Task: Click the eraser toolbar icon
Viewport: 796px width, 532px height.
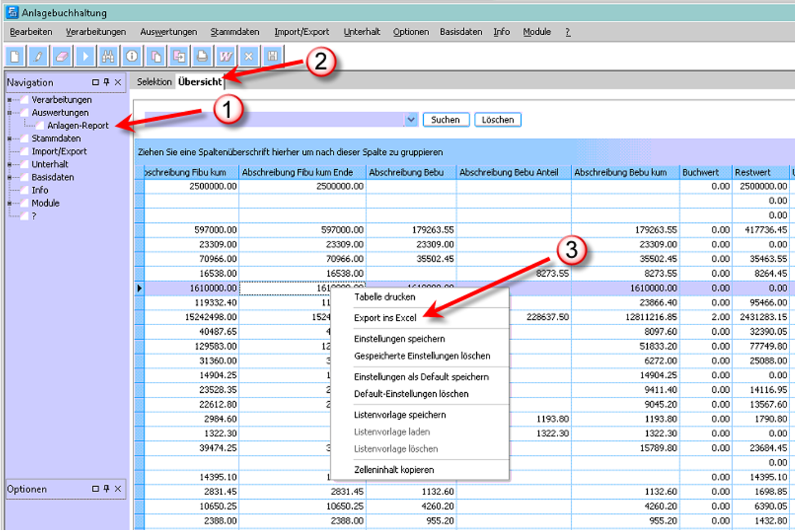Action: coord(62,56)
